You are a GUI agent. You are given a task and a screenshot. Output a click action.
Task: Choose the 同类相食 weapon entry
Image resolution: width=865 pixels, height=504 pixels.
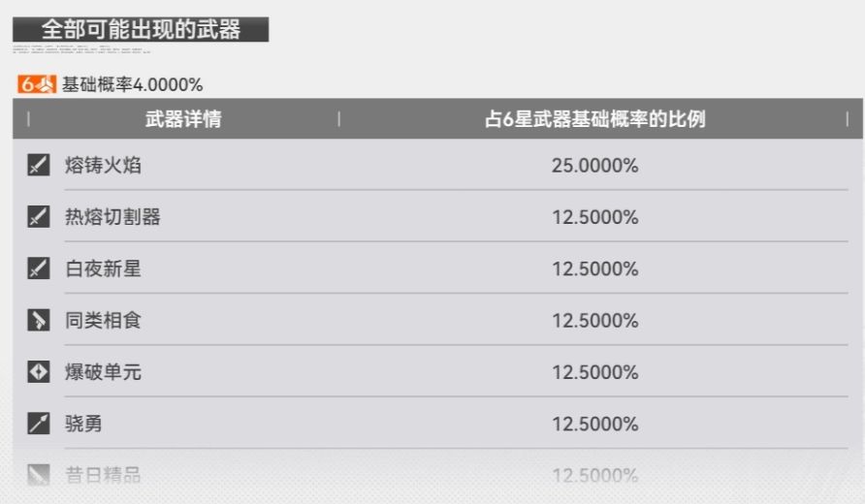point(103,320)
